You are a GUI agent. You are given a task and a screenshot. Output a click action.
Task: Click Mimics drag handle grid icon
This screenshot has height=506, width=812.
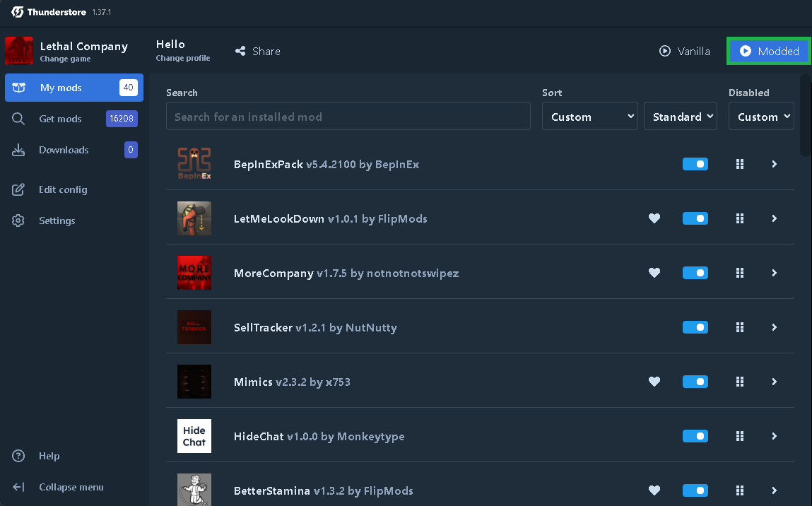coord(739,382)
